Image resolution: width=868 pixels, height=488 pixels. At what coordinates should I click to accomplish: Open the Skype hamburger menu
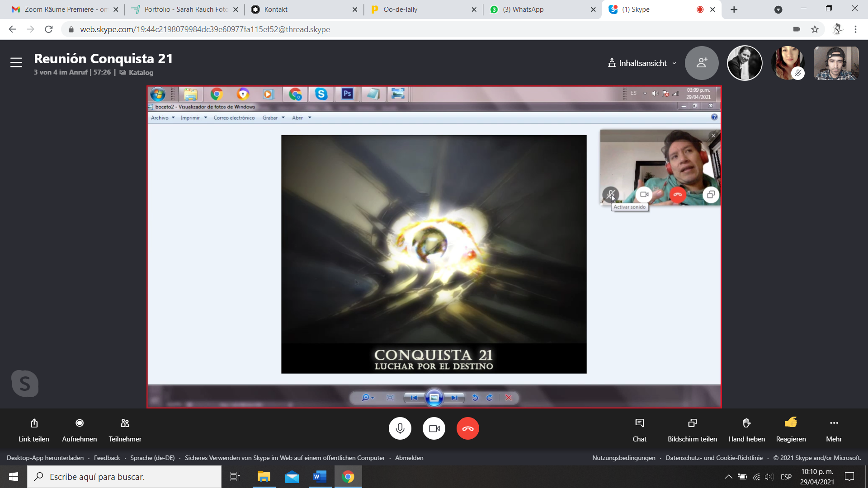(x=16, y=62)
